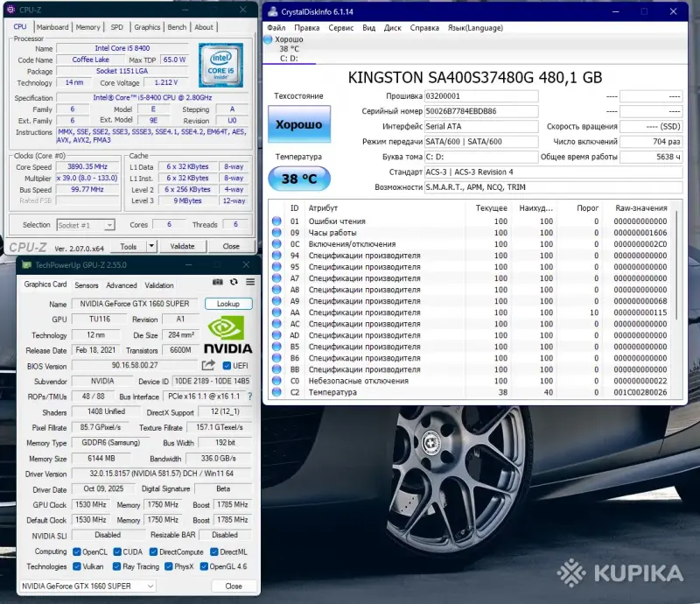The height and width of the screenshot is (604, 700).
Task: Click the 38 °C temperature indicator button
Action: [x=299, y=179]
